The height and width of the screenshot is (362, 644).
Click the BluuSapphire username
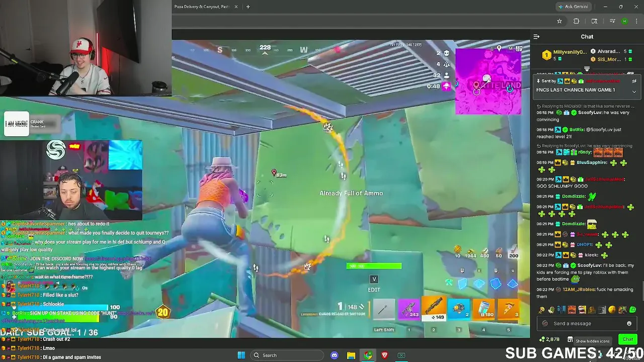tap(592, 163)
